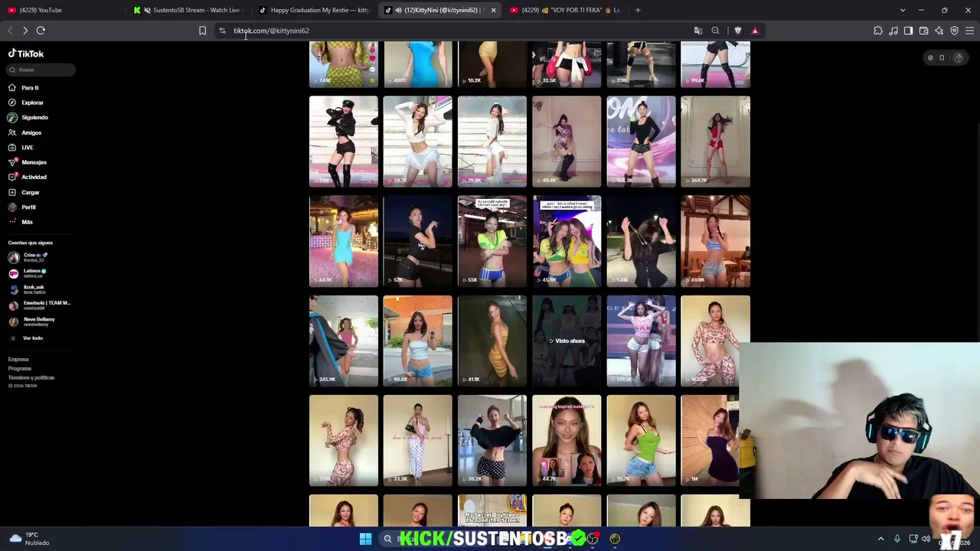Open site settings icon in address bar
Viewport: 980px width, 551px height.
point(222,31)
